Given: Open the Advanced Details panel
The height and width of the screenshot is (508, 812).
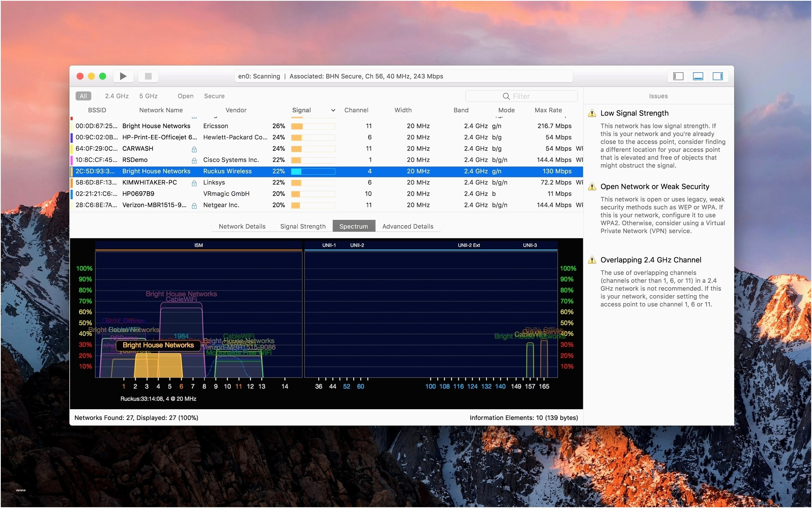Looking at the screenshot, I should pos(408,226).
